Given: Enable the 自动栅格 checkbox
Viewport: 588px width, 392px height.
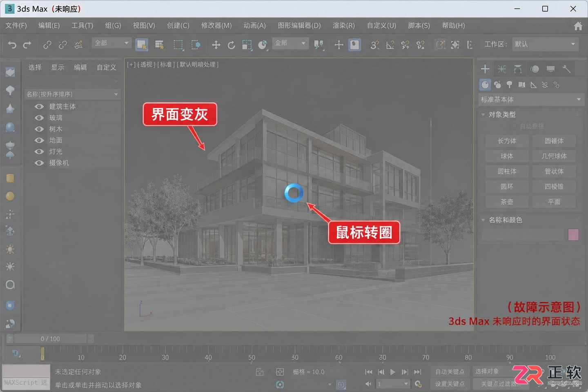Looking at the screenshot, I should click(514, 126).
